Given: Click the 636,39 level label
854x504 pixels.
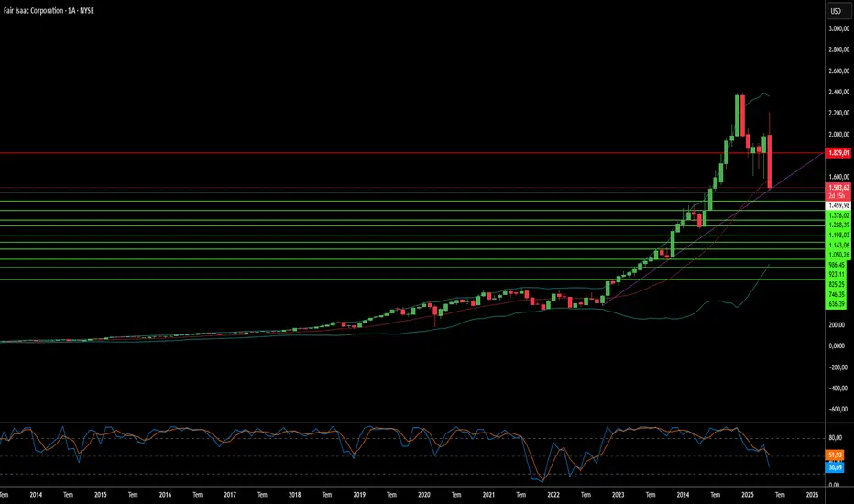Looking at the screenshot, I should tap(838, 304).
